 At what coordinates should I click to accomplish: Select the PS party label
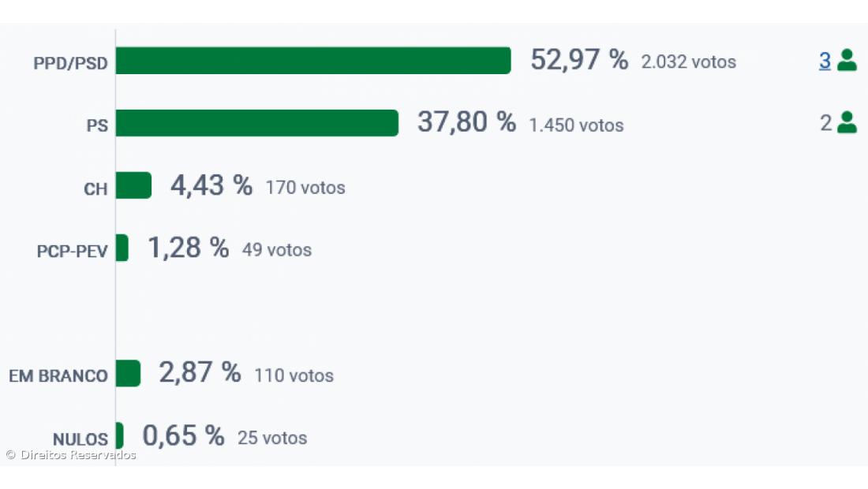click(x=97, y=125)
